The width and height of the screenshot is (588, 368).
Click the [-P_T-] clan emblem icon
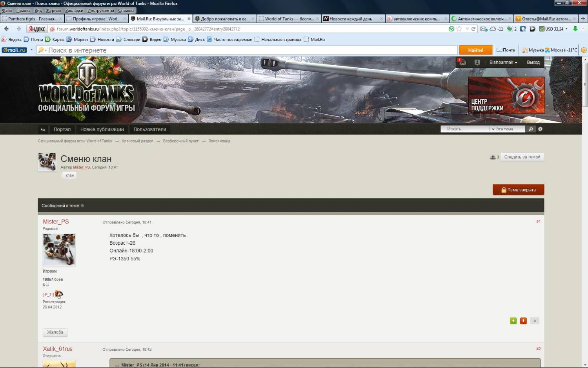click(59, 294)
